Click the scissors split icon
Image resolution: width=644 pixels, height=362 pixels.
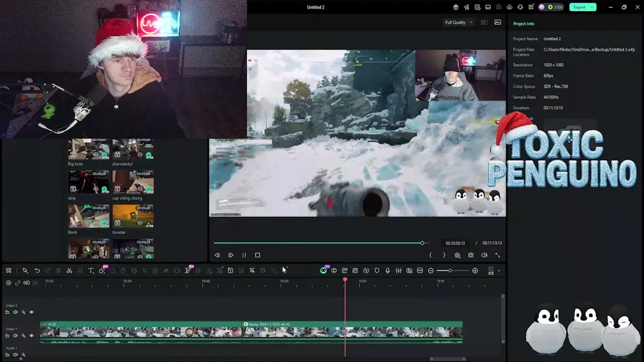(x=69, y=270)
